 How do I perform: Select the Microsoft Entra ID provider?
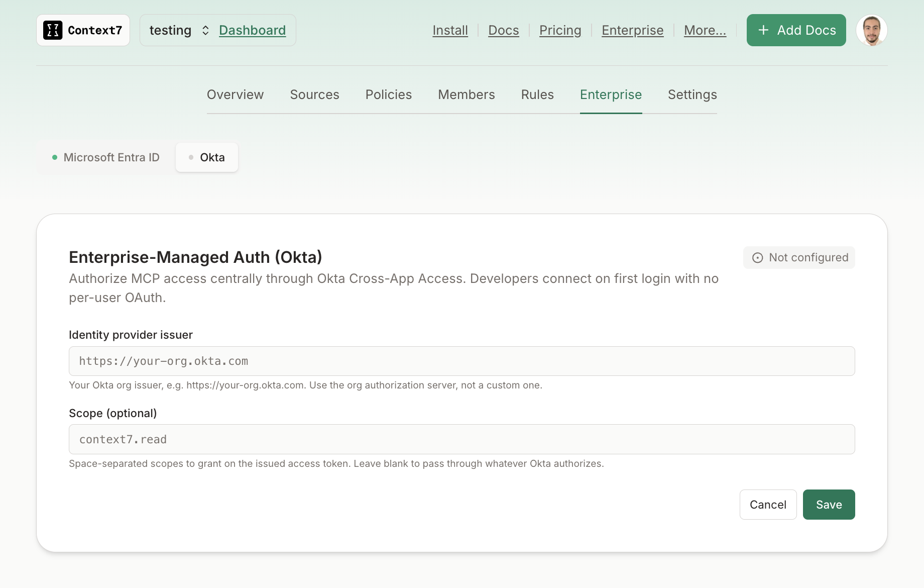106,157
